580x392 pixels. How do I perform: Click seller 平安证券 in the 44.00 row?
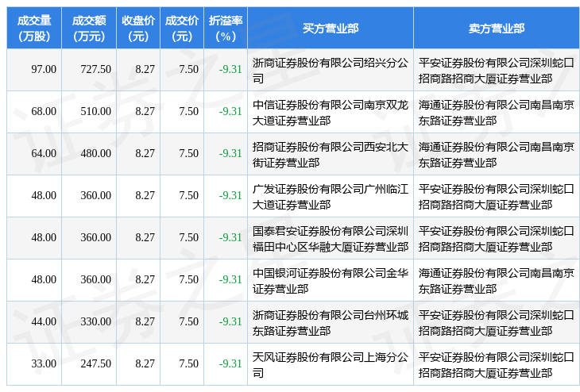point(497,323)
